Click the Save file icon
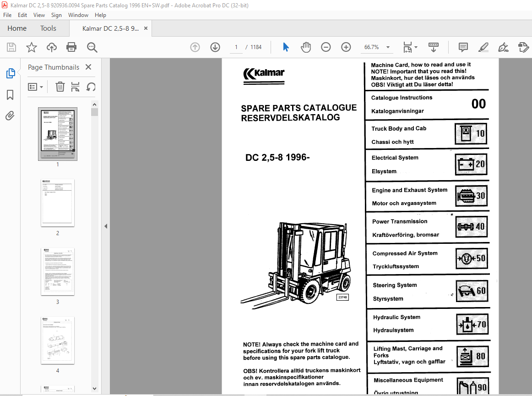Screen dimensions: 532x396 click(11, 47)
